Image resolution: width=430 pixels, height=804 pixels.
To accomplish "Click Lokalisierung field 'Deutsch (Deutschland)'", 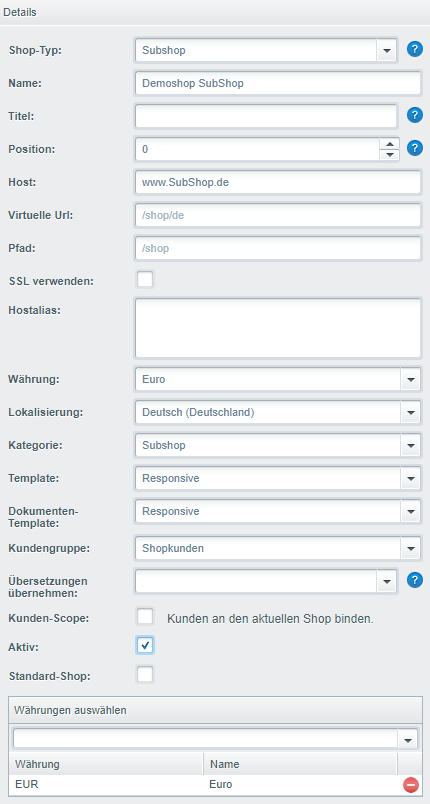I will 268,412.
